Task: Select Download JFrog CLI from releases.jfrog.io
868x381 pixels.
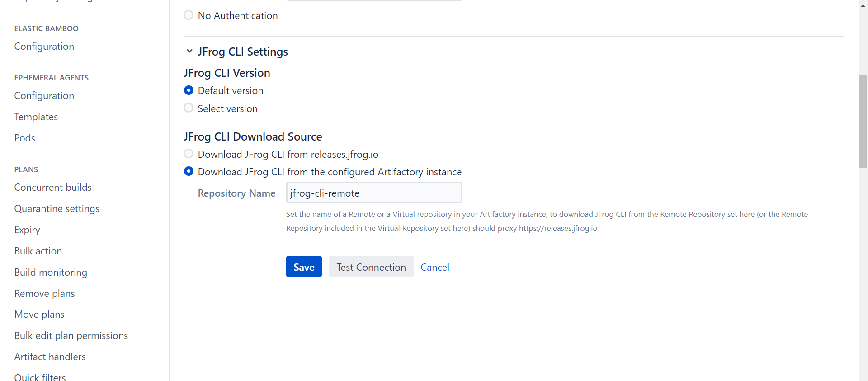Action: (x=189, y=154)
